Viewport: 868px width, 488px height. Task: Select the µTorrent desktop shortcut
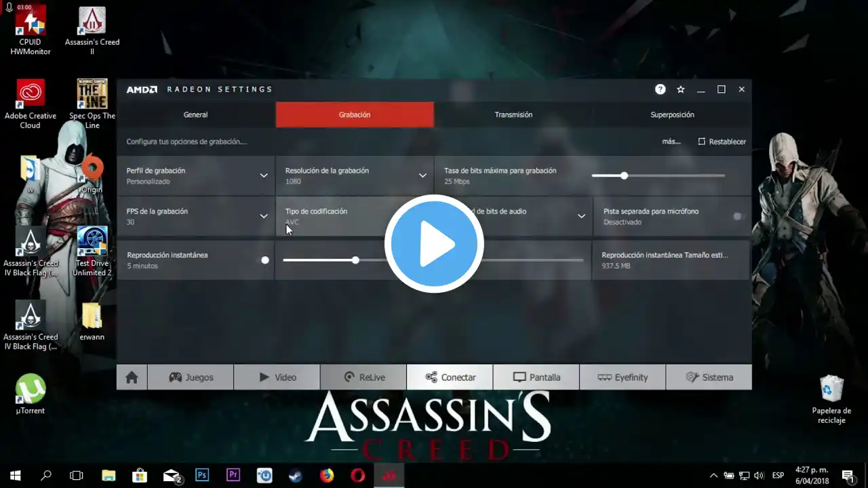[31, 394]
